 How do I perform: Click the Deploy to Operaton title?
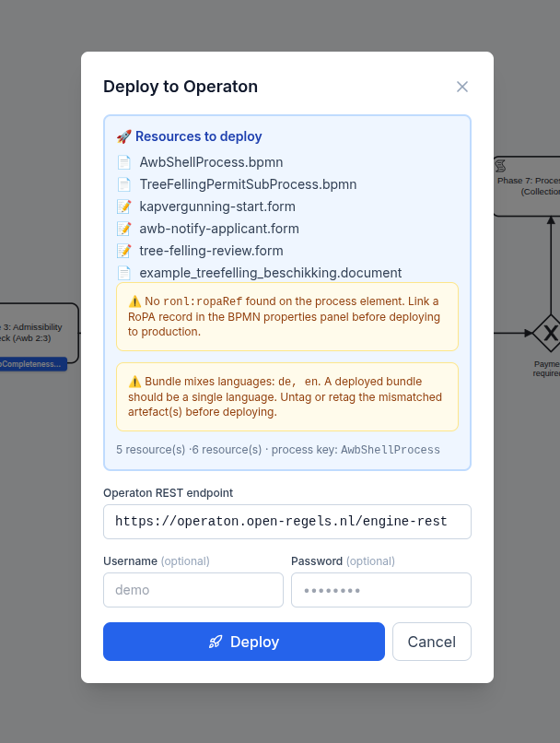pyautogui.click(x=181, y=87)
